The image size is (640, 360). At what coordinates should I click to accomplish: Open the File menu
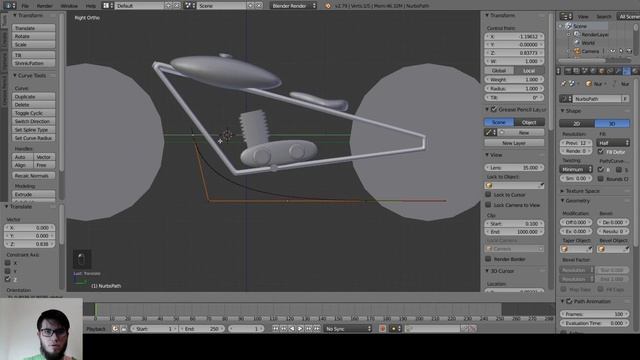click(x=25, y=6)
